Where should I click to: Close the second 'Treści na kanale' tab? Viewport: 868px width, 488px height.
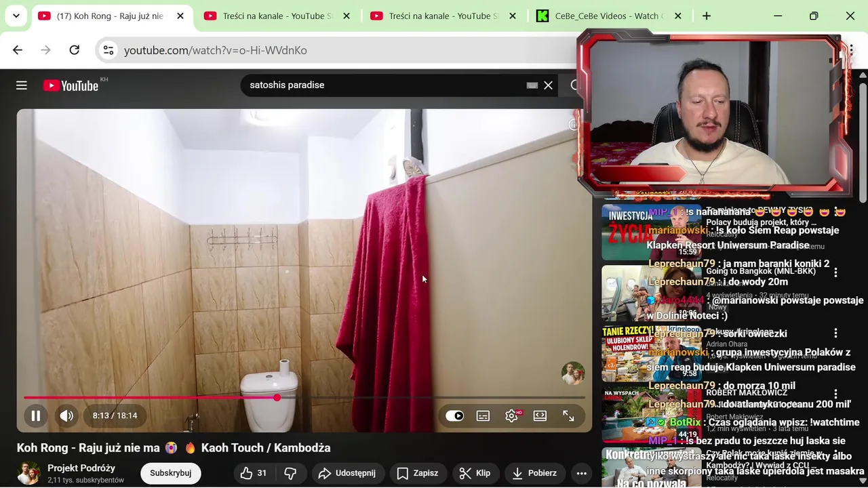click(513, 16)
